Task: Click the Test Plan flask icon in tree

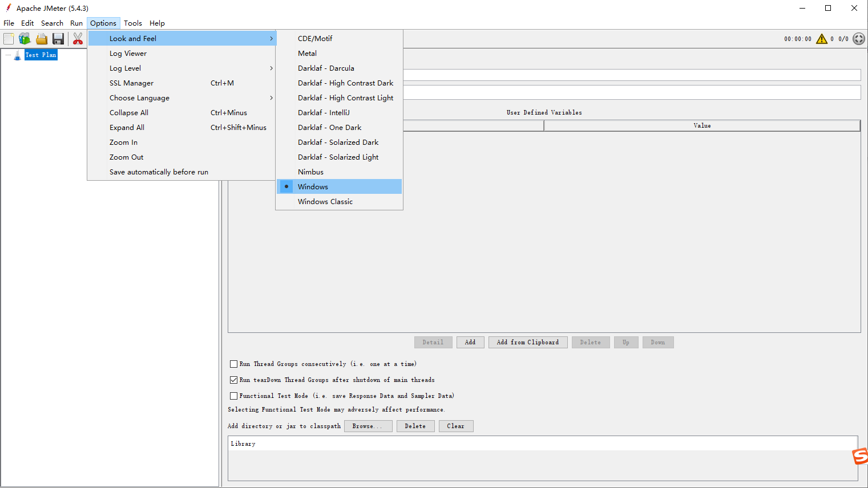Action: [18, 55]
